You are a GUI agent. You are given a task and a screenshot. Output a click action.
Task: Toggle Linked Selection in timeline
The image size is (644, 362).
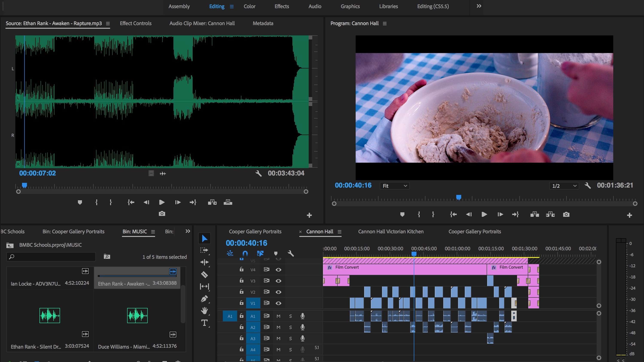[260, 253]
